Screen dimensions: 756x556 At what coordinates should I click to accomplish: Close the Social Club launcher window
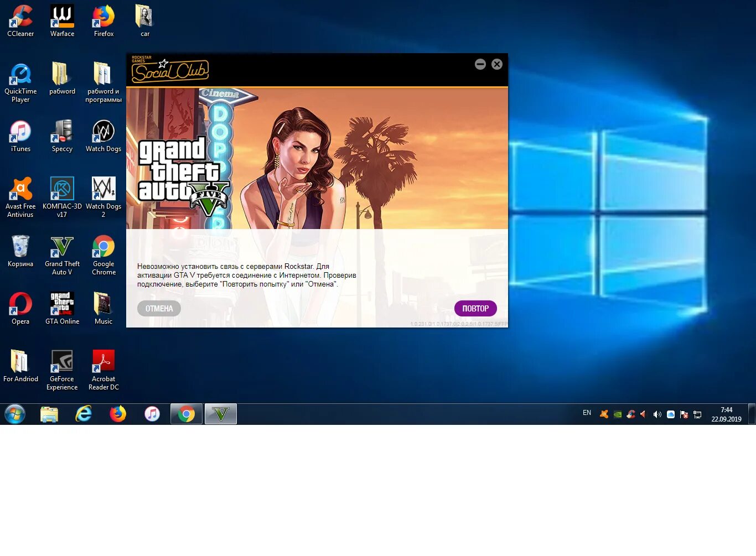[497, 64]
